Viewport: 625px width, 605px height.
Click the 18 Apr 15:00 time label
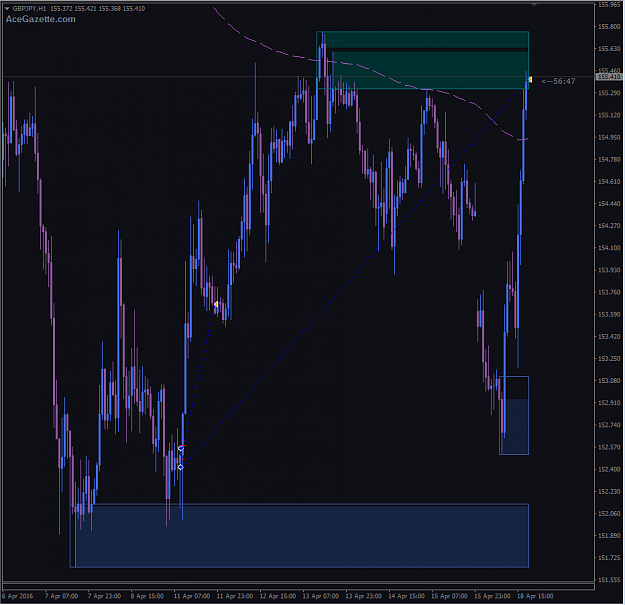coord(535,596)
